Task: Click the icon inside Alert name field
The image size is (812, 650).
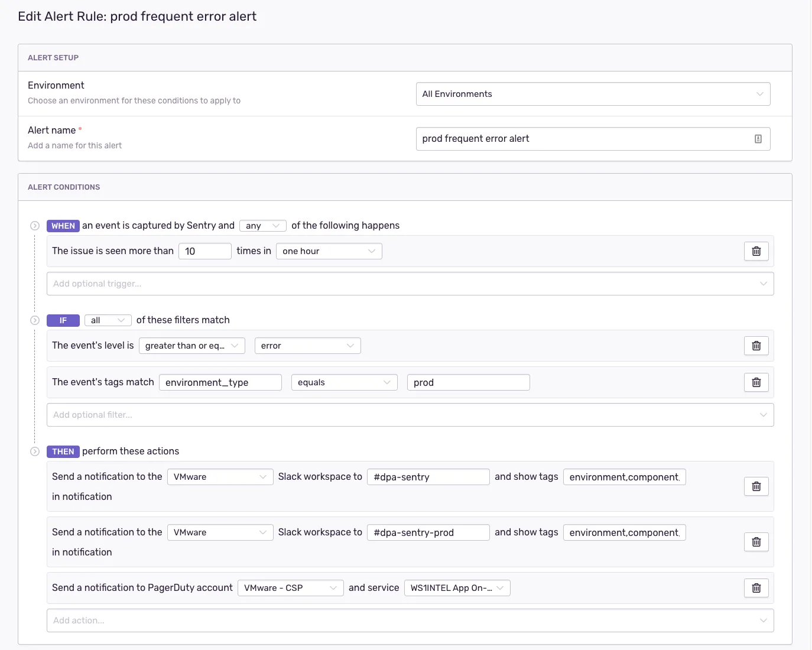Action: pyautogui.click(x=758, y=139)
